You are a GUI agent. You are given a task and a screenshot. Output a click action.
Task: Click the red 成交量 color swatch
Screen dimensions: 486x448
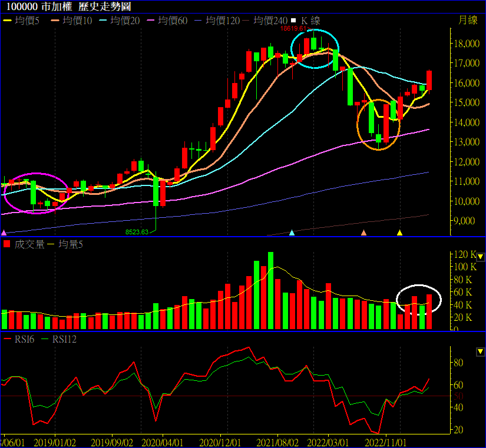coord(7,244)
